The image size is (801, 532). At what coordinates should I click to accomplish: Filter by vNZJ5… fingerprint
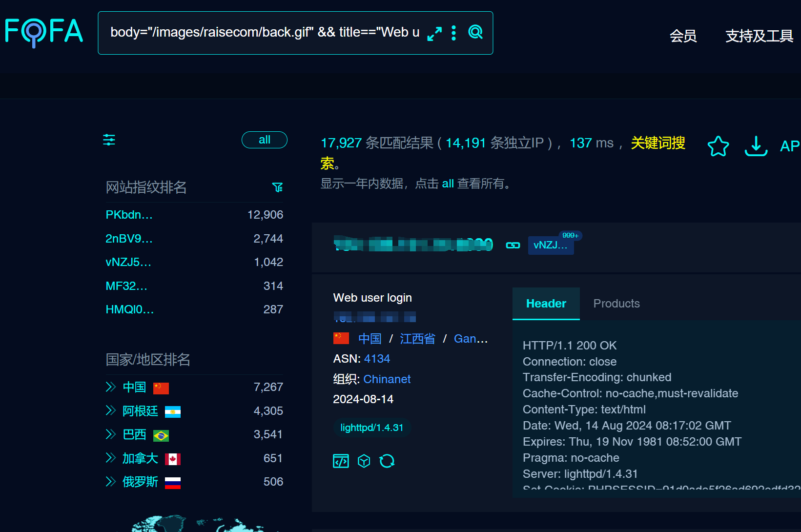[x=128, y=262]
